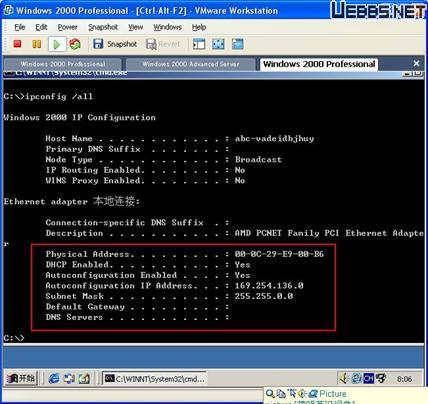
Task: Click the Reset virtual machine icon
Action: [x=75, y=44]
